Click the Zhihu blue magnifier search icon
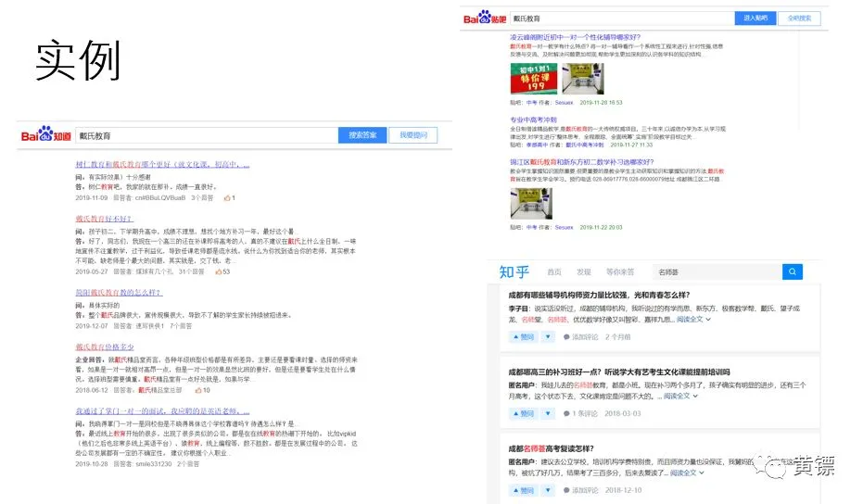Viewport: 863px width, 504px height. click(792, 271)
